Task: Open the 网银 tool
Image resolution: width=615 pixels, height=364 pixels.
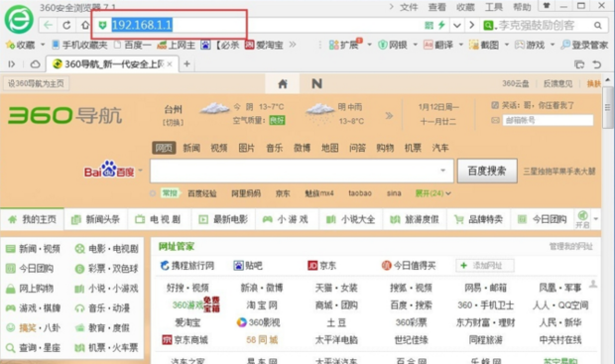Action: [x=393, y=45]
